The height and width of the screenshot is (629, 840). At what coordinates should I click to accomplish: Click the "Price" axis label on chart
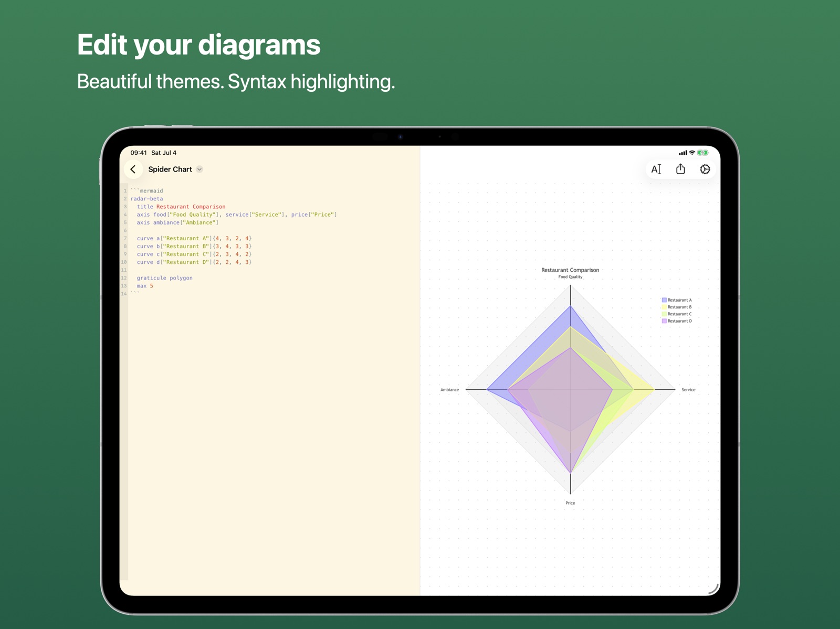[x=570, y=503]
